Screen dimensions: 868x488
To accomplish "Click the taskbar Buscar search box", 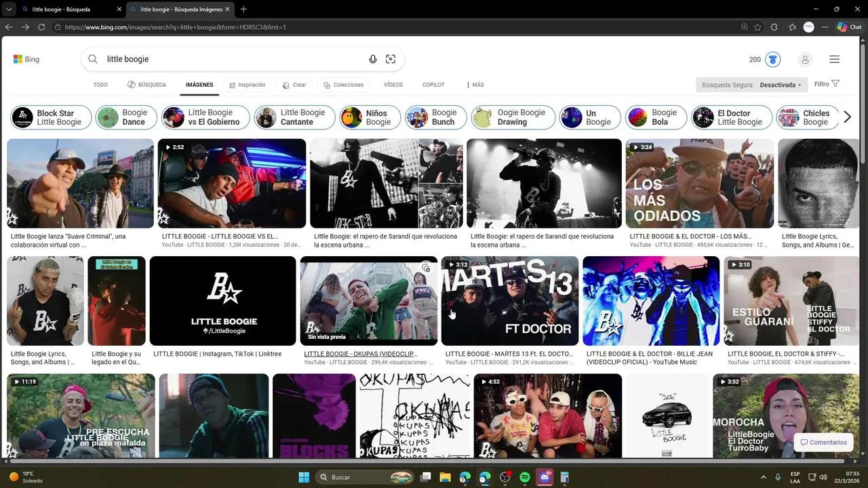I will click(x=366, y=477).
